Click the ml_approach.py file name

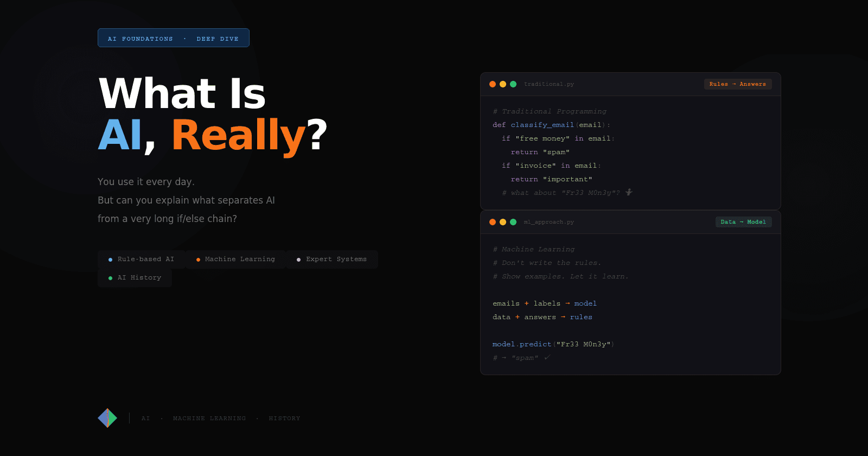pyautogui.click(x=549, y=222)
